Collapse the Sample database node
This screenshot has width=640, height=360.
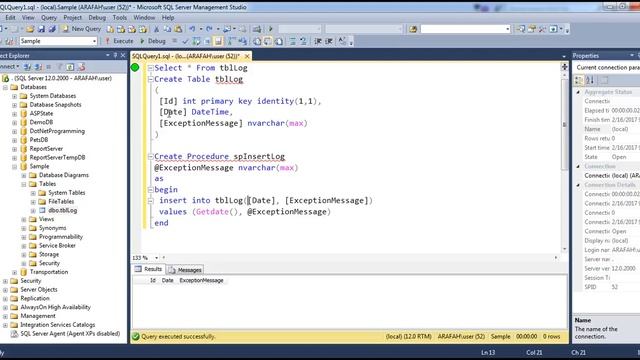pyautogui.click(x=14, y=166)
